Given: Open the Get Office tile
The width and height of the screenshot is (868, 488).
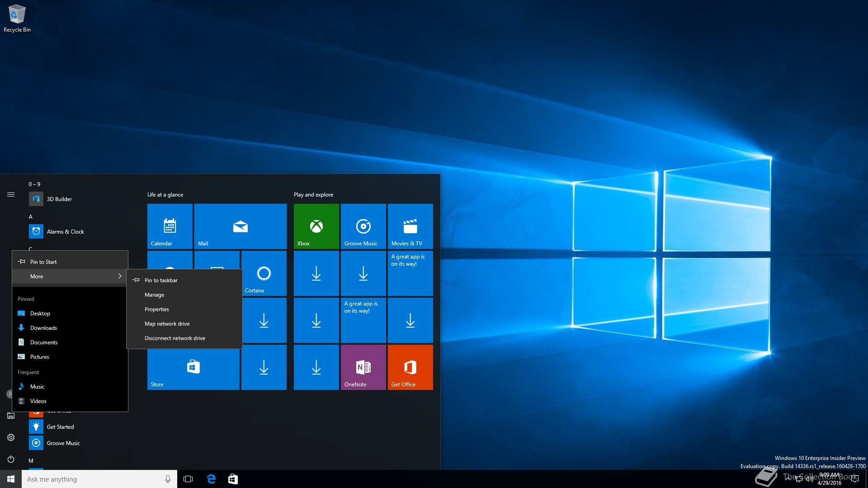Looking at the screenshot, I should click(x=410, y=367).
